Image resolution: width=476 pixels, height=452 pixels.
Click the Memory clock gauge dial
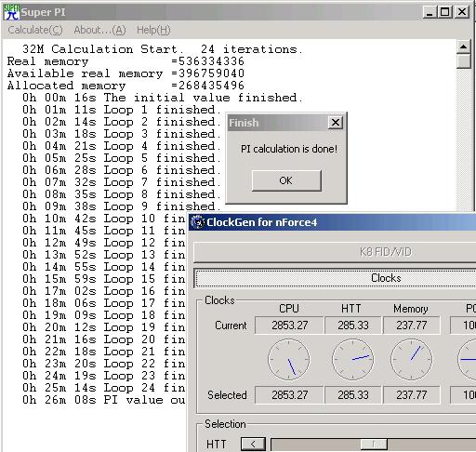(x=411, y=359)
